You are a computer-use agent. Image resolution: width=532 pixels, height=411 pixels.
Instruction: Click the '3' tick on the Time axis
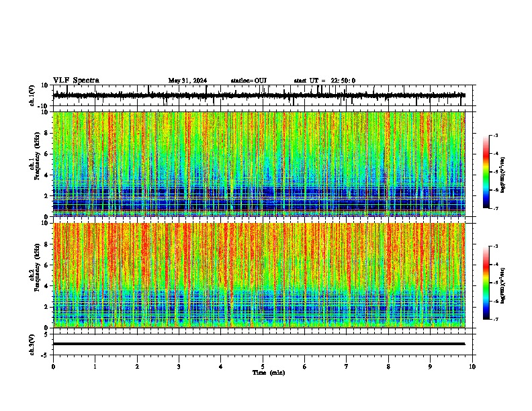click(179, 367)
